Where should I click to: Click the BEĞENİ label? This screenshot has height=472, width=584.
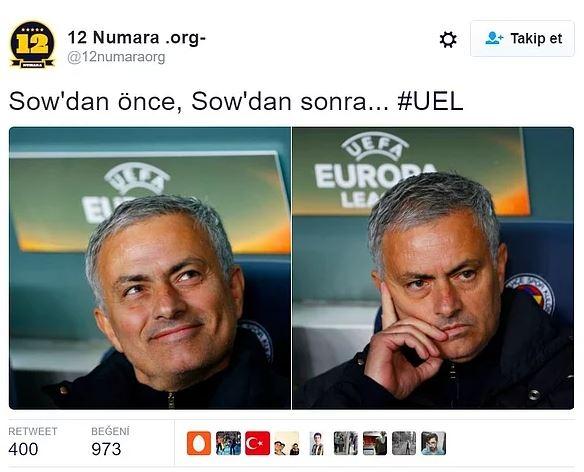point(110,431)
